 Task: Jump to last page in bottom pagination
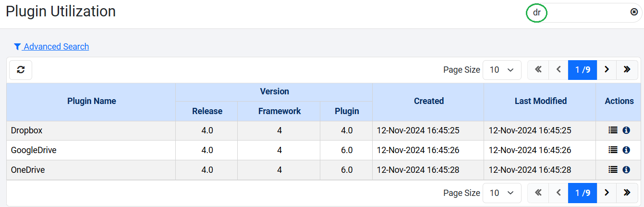click(627, 193)
